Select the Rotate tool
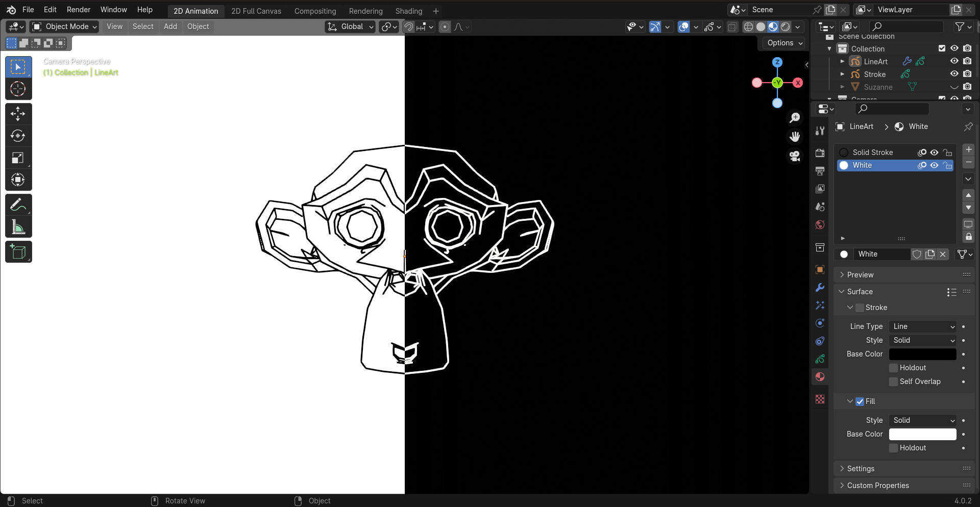 [x=18, y=136]
